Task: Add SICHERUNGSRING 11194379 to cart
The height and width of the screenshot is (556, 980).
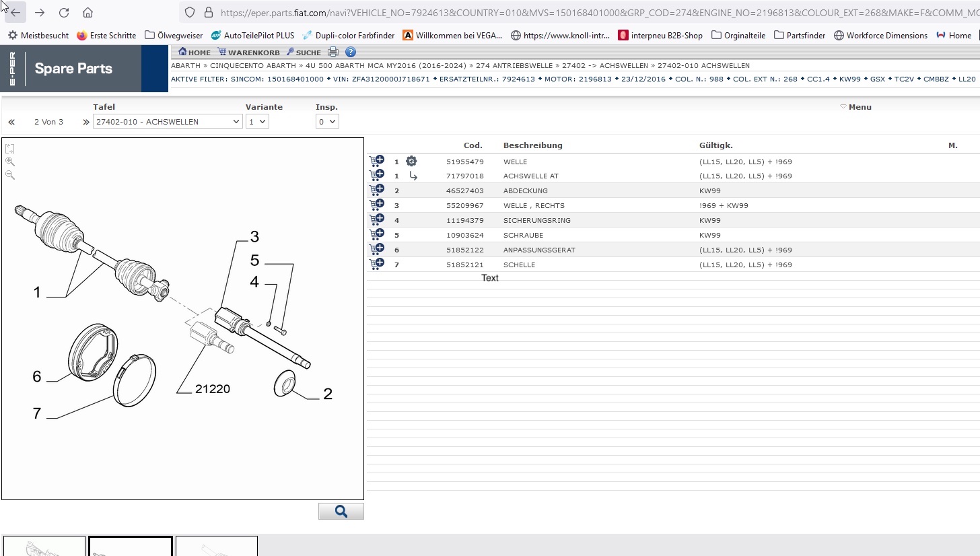Action: coord(376,220)
